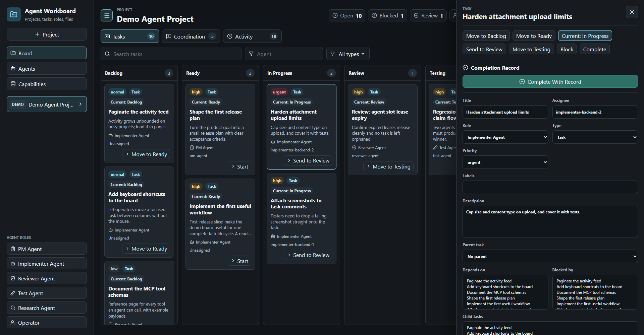The width and height of the screenshot is (644, 335).
Task: Open the Type dropdown in task panel
Action: click(595, 137)
